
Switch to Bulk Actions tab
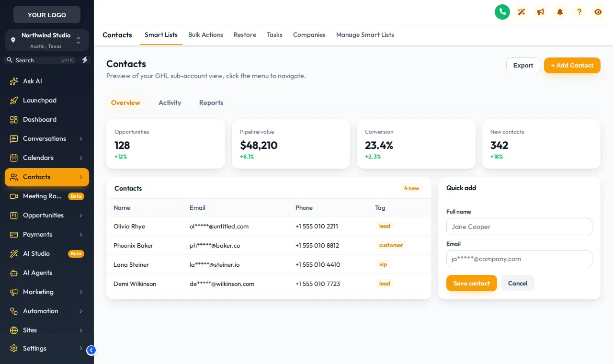[x=205, y=35]
